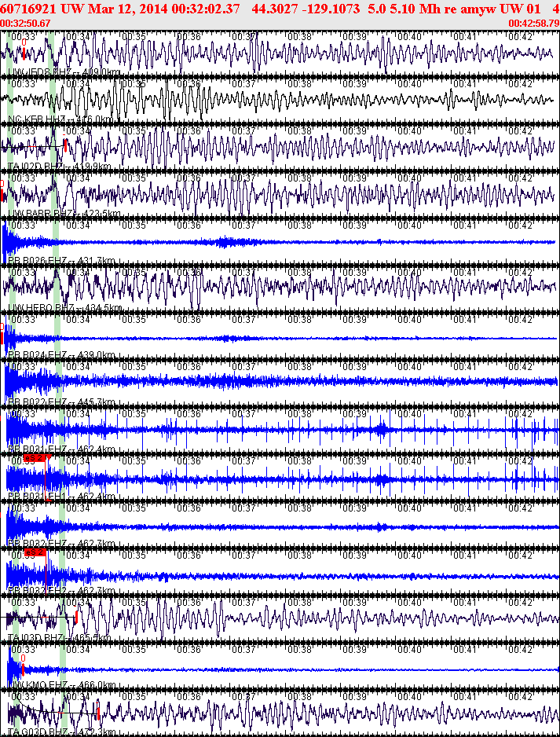The image size is (560, 737).
Task: Click the red pick marker on UW.JEDS trace
Action: tap(24, 53)
